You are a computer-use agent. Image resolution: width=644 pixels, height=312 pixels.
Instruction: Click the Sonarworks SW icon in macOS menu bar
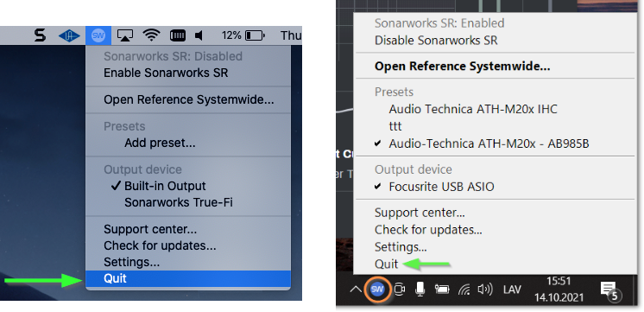(x=98, y=35)
